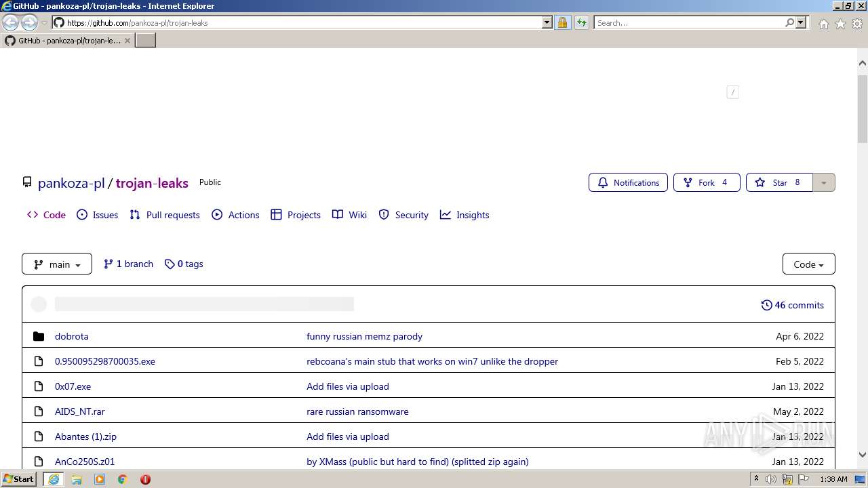Expand the Code download dropdown
The height and width of the screenshot is (488, 868).
[x=809, y=264]
